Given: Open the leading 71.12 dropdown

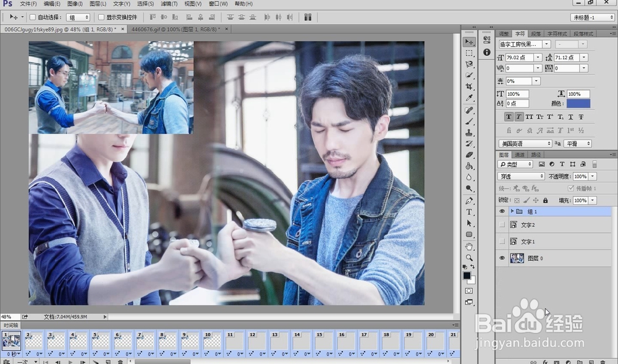Looking at the screenshot, I should (x=584, y=57).
